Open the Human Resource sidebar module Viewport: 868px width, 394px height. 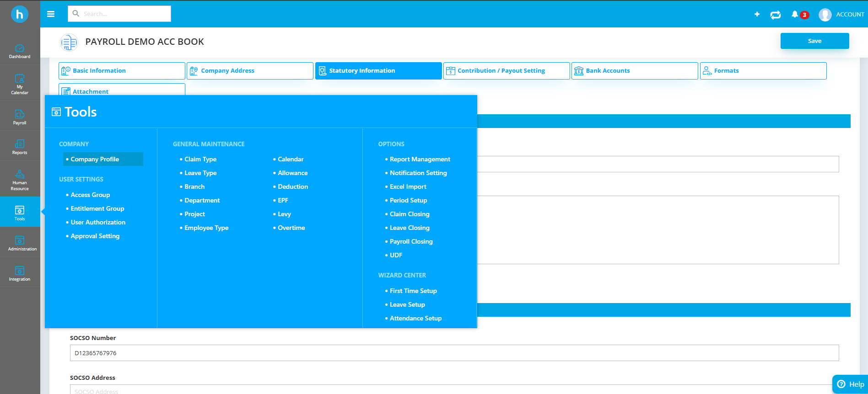(x=20, y=180)
